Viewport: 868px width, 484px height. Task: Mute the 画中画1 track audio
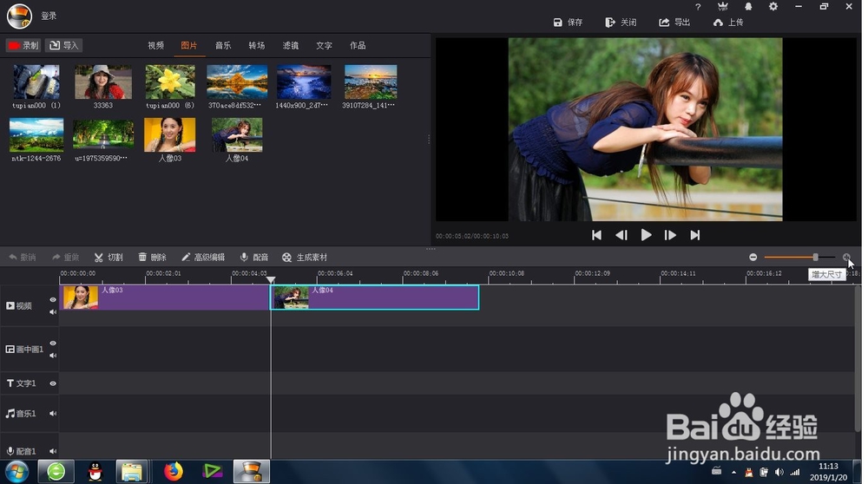click(53, 355)
